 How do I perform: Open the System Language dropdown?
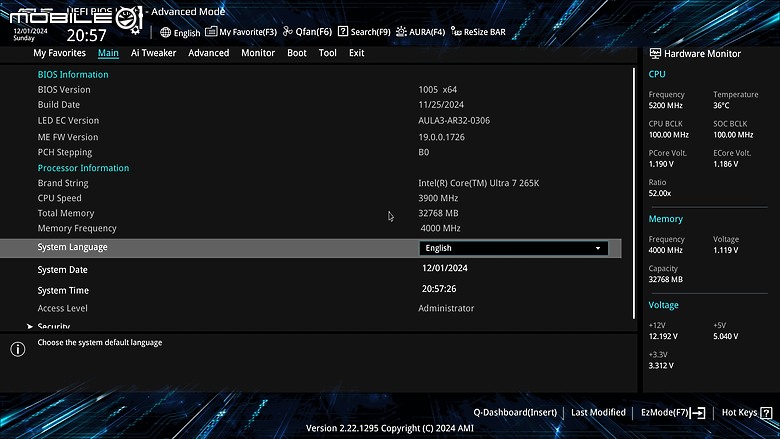tap(513, 248)
